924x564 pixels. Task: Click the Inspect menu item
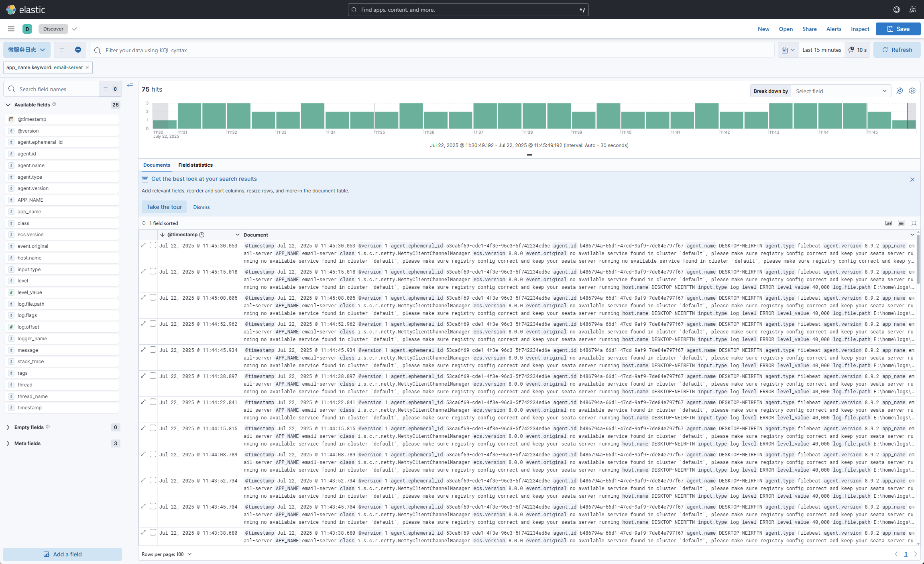point(860,29)
